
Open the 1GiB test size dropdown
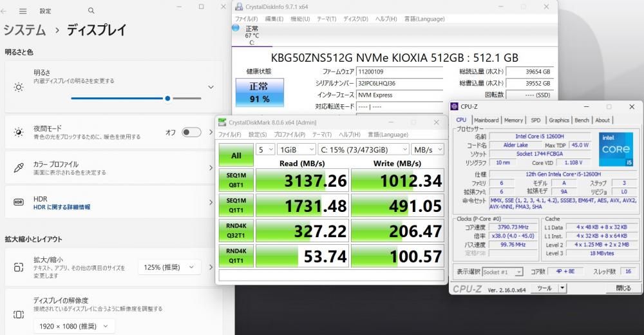[296, 149]
